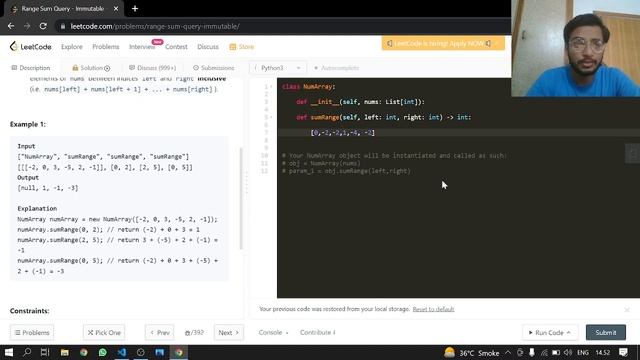Image resolution: width=640 pixels, height=360 pixels.
Task: Switch to the Solution tab
Action: (91, 68)
